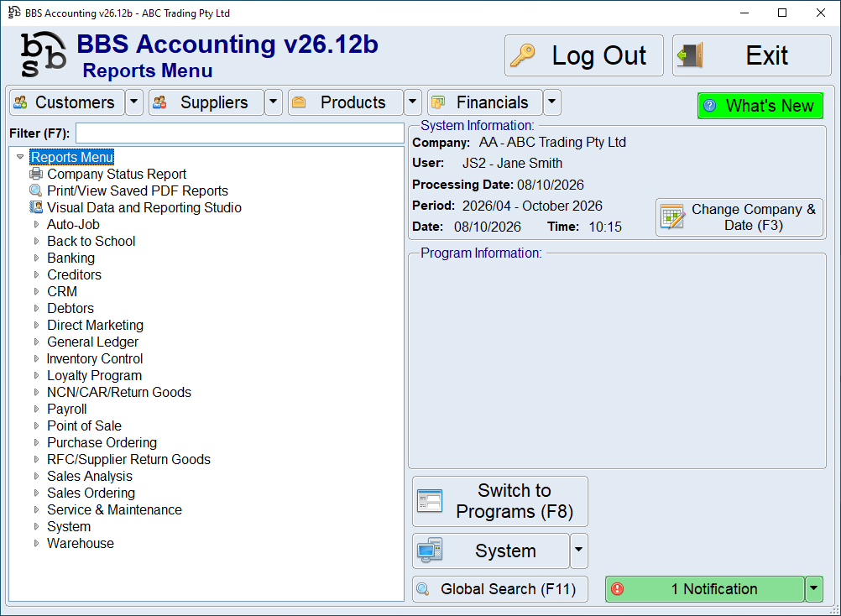Expand the Auto-Job tree node
The image size is (841, 616).
[36, 224]
